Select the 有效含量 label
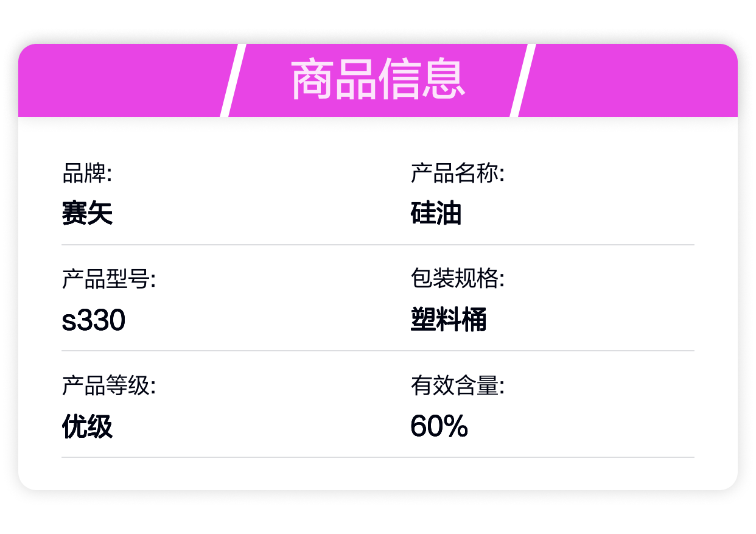Viewport: 756px width, 534px height. pos(458,385)
